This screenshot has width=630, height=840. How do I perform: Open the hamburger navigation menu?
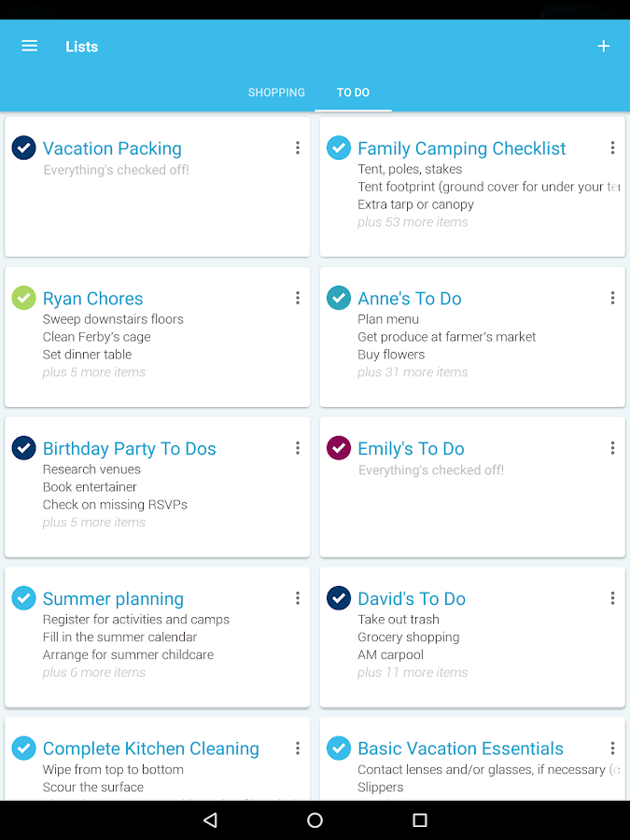tap(30, 46)
